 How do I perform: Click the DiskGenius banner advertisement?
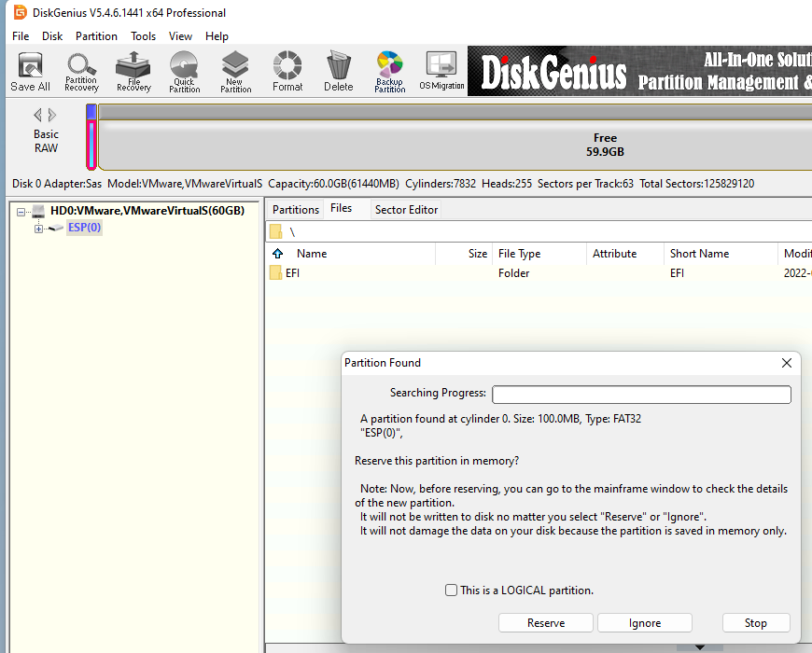pos(639,71)
